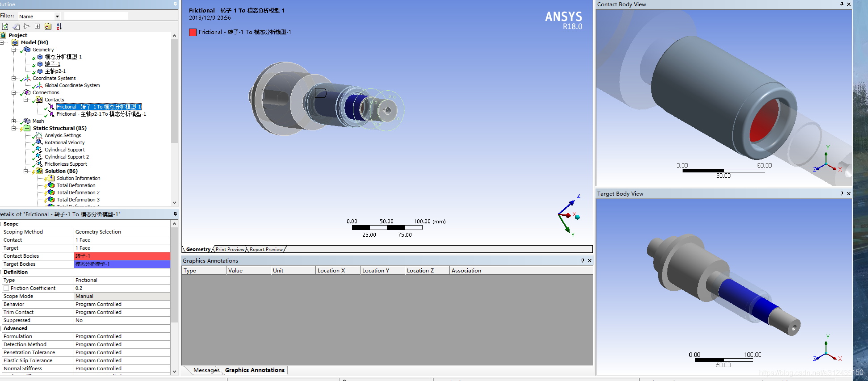Click the red Frictional legend swatch in viewport

tap(193, 32)
